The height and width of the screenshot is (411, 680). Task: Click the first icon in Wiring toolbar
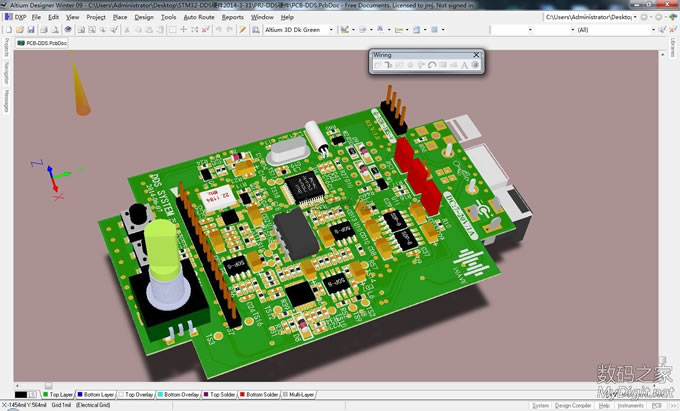377,65
